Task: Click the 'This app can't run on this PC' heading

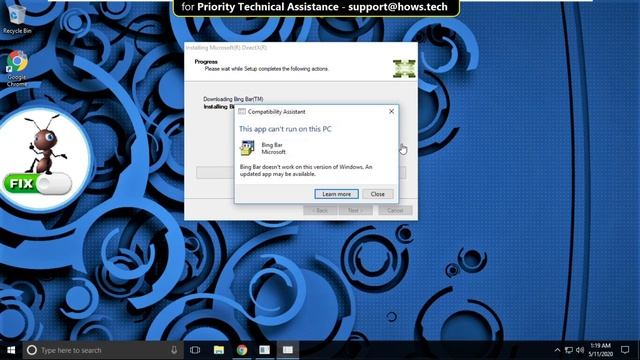Action: coord(285,129)
